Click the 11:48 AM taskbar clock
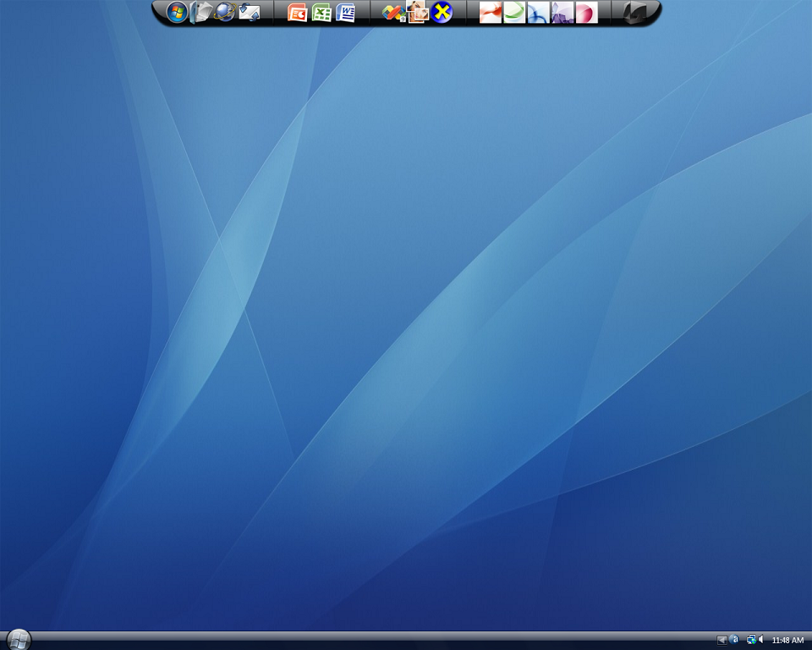 787,641
